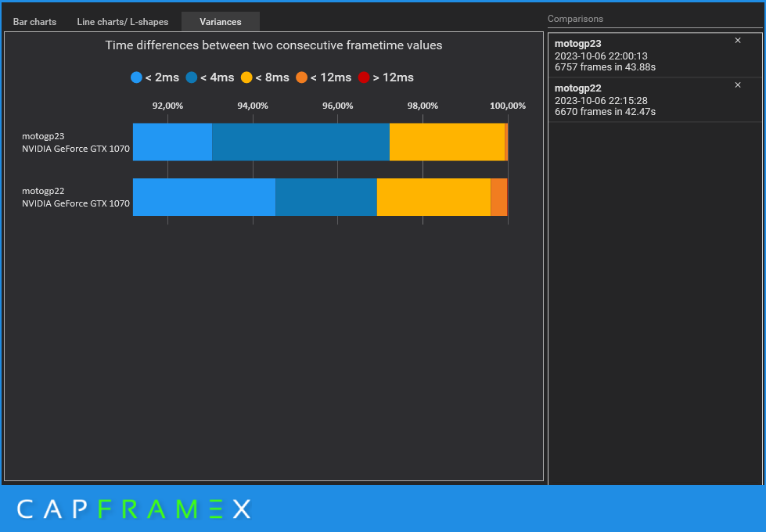Click the chart title about frametime differences
Image resolution: width=766 pixels, height=532 pixels.
(274, 45)
